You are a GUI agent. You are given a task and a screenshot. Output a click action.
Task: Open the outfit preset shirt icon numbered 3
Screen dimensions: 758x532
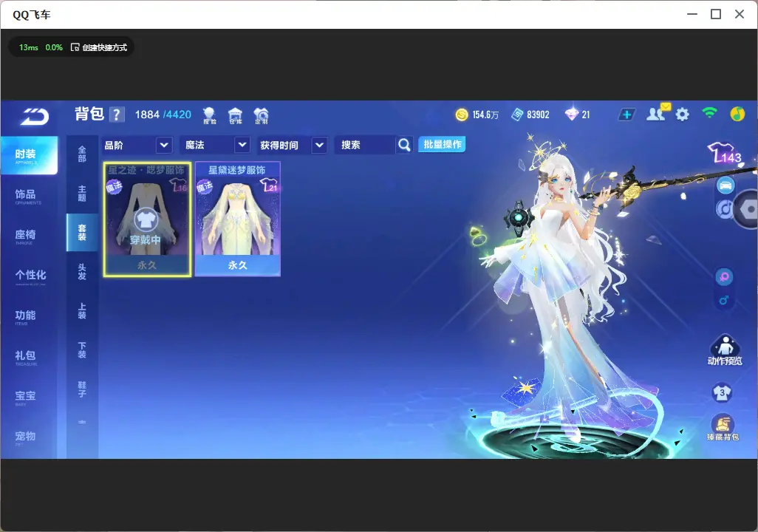[x=723, y=392]
